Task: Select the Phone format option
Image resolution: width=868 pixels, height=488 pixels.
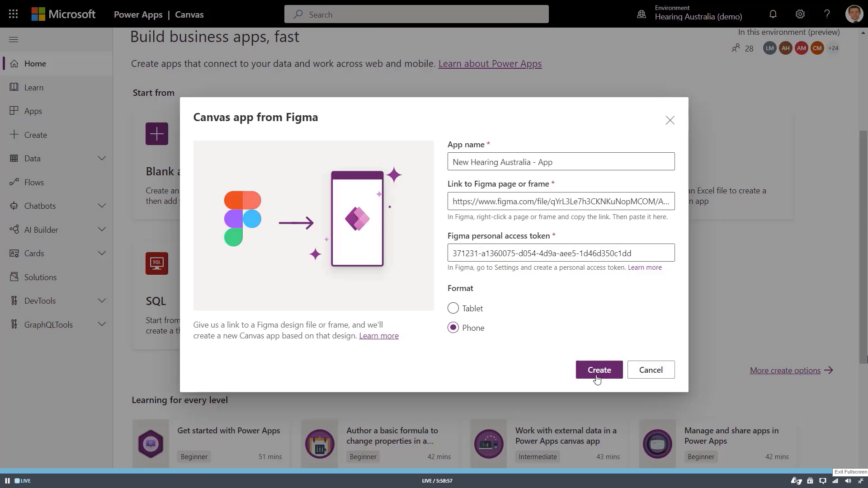Action: pos(453,328)
